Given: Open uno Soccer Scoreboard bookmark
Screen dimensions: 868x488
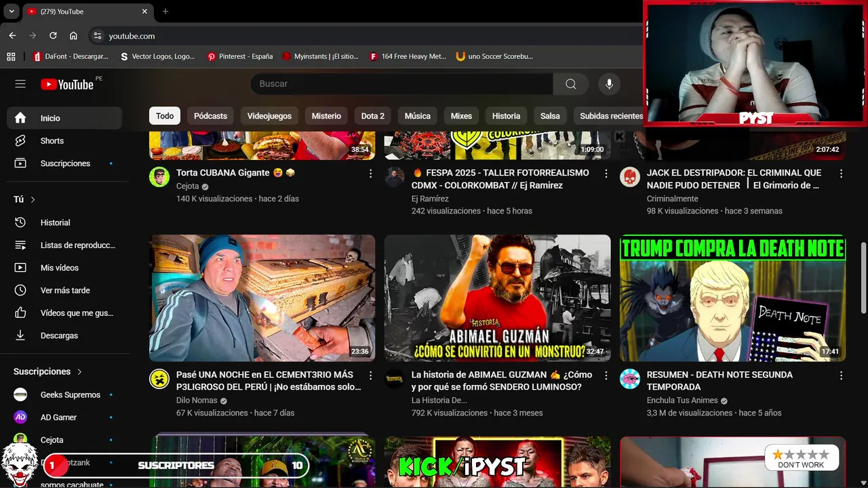Looking at the screenshot, I should (x=495, y=56).
